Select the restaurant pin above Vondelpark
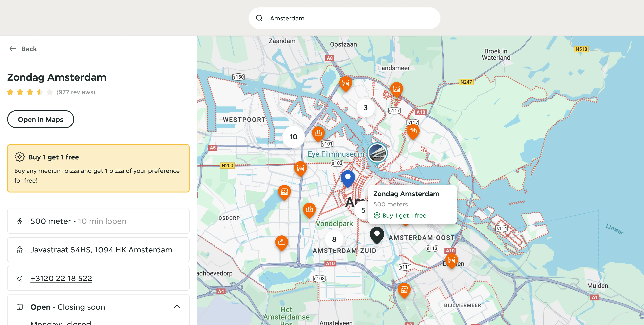Viewport: 644px width, 325px height. tap(309, 210)
